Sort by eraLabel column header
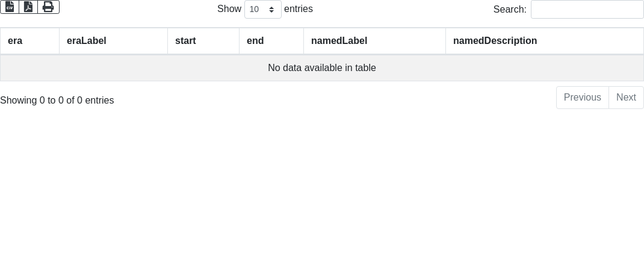The image size is (644, 271). coord(113,41)
